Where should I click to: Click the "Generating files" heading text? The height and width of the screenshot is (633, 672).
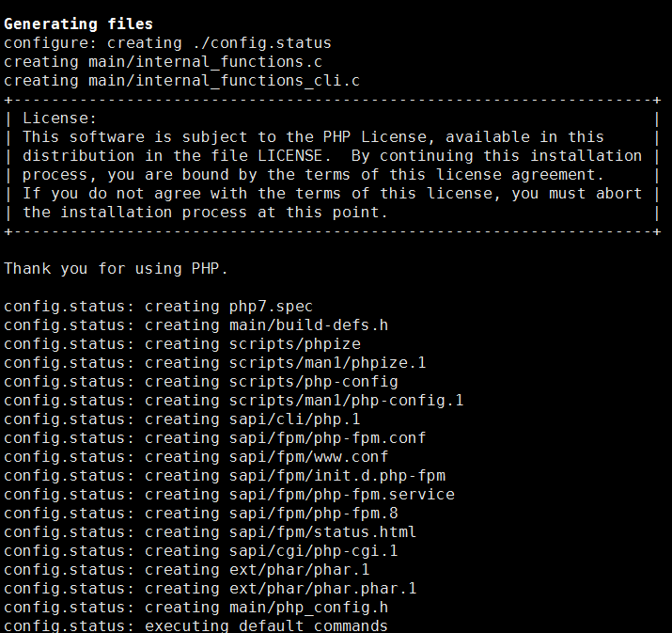click(78, 24)
